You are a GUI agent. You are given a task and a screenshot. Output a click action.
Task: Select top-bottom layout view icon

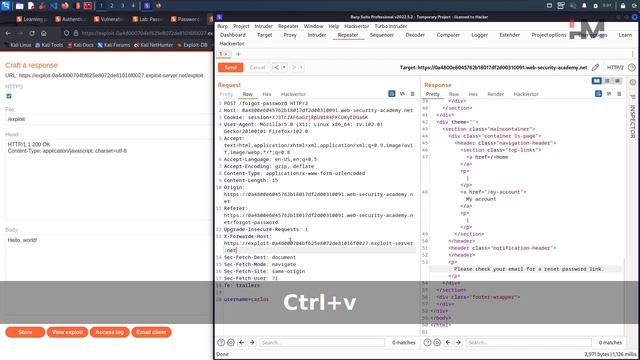(607, 81)
